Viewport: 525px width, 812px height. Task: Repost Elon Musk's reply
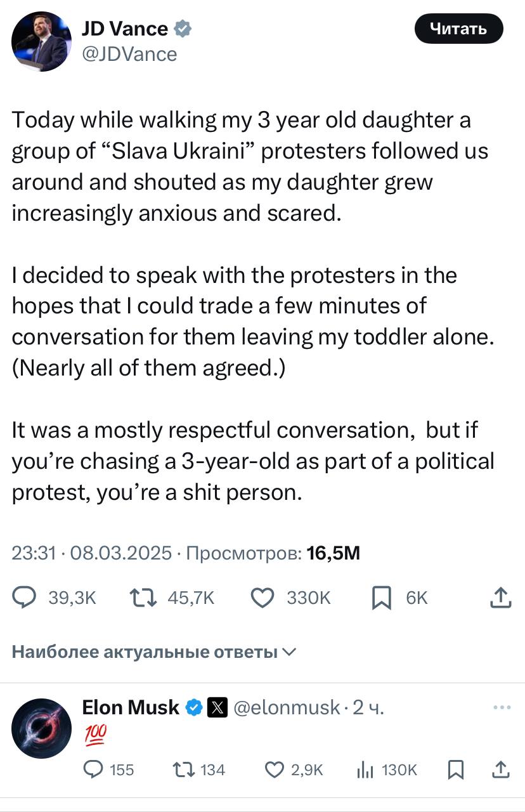184,769
